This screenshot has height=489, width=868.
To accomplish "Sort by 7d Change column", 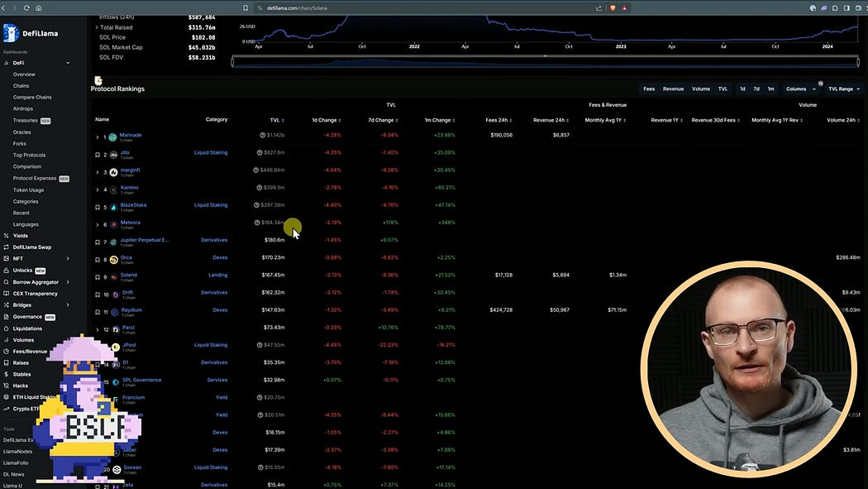I will [x=383, y=120].
